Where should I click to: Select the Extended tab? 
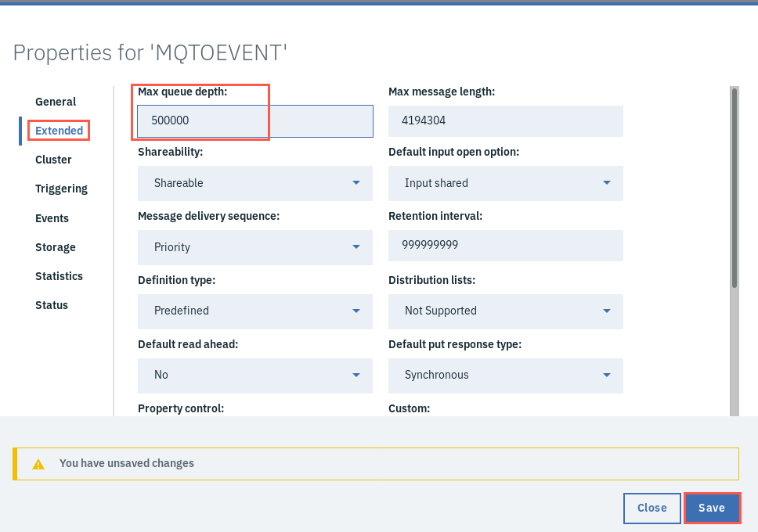[x=59, y=131]
